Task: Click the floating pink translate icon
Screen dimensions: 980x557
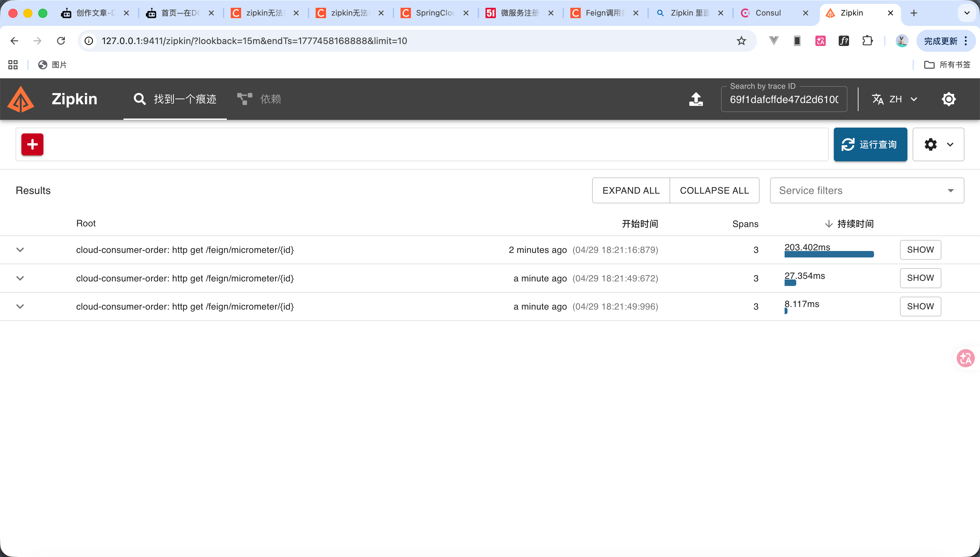Action: click(965, 358)
